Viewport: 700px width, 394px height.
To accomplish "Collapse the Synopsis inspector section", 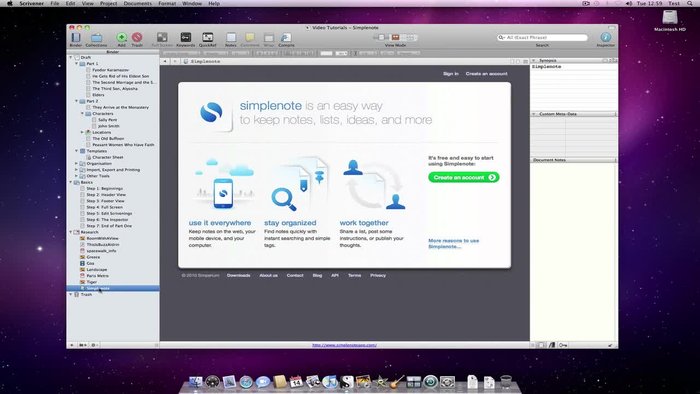I will 533,60.
